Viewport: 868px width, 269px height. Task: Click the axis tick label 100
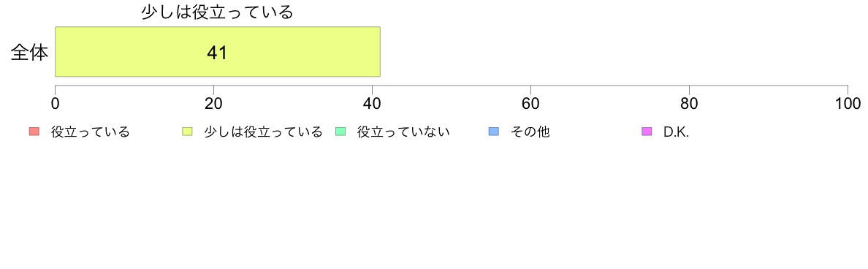click(848, 104)
